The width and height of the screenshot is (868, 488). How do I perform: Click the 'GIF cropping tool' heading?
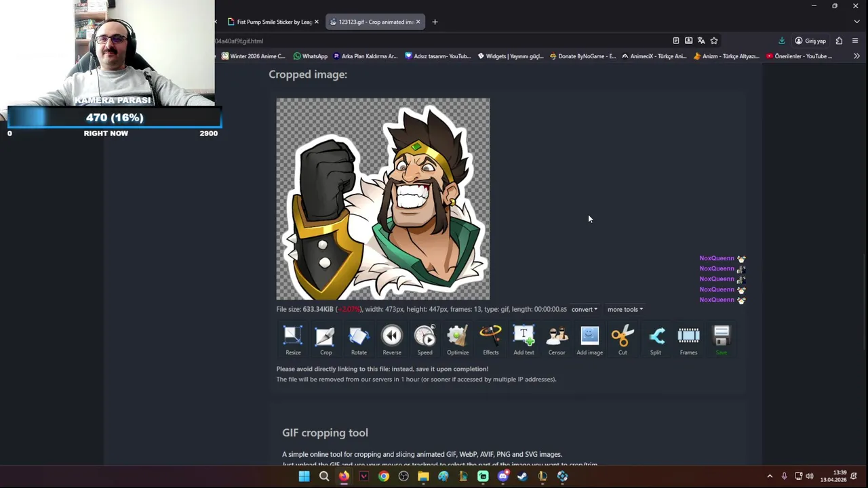[325, 432]
